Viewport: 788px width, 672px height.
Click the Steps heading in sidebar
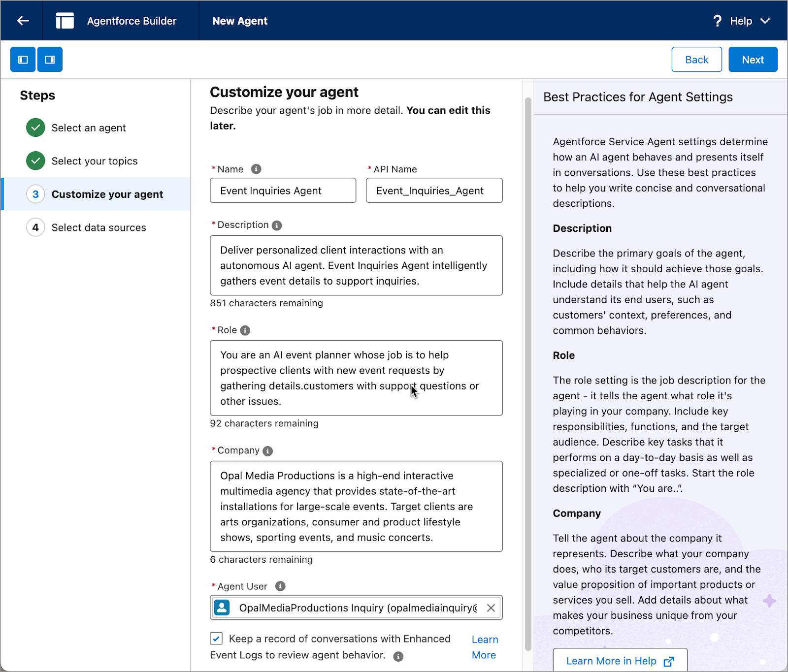[x=37, y=96]
